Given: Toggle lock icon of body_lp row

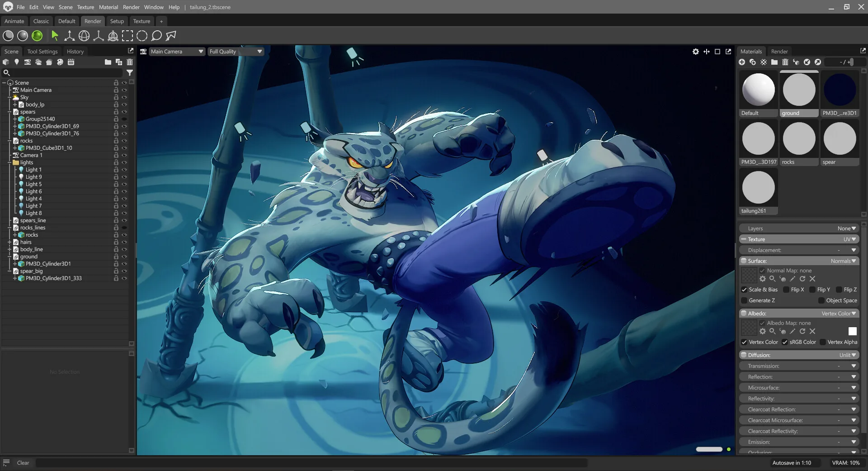Looking at the screenshot, I should pos(116,105).
